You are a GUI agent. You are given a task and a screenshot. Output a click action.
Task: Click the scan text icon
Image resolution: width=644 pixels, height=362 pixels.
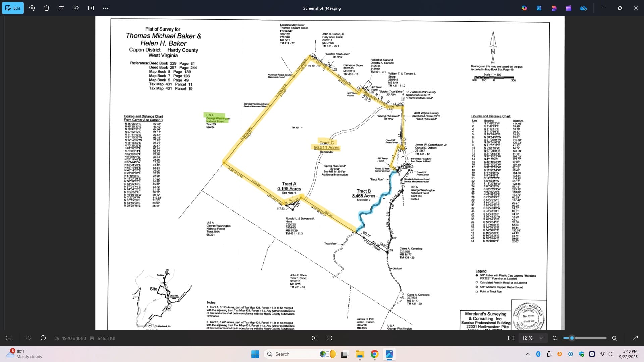329,338
